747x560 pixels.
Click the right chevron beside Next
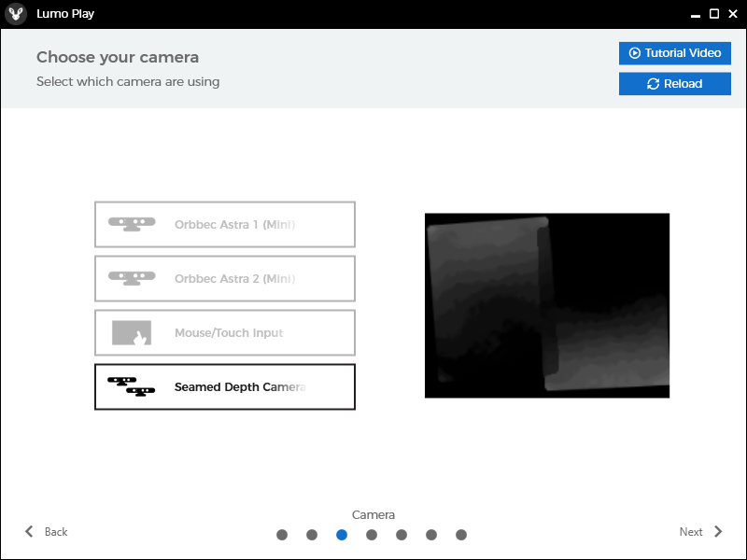click(718, 531)
